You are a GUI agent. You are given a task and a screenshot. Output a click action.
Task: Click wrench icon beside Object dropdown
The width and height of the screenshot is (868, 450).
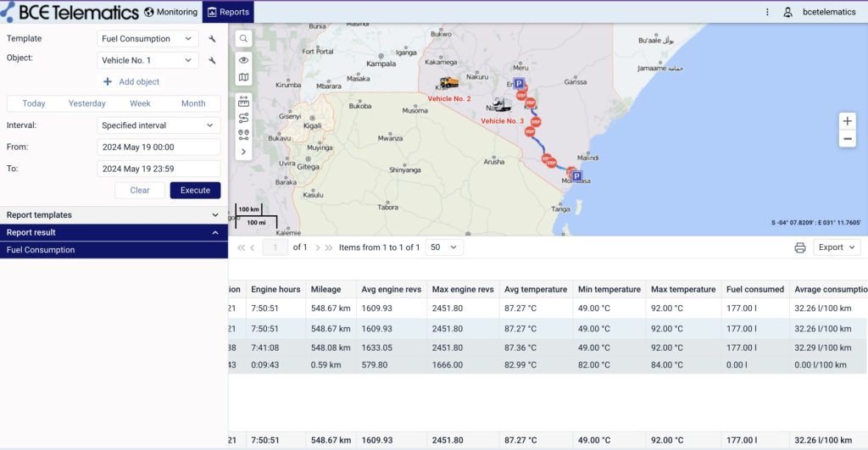tap(212, 61)
